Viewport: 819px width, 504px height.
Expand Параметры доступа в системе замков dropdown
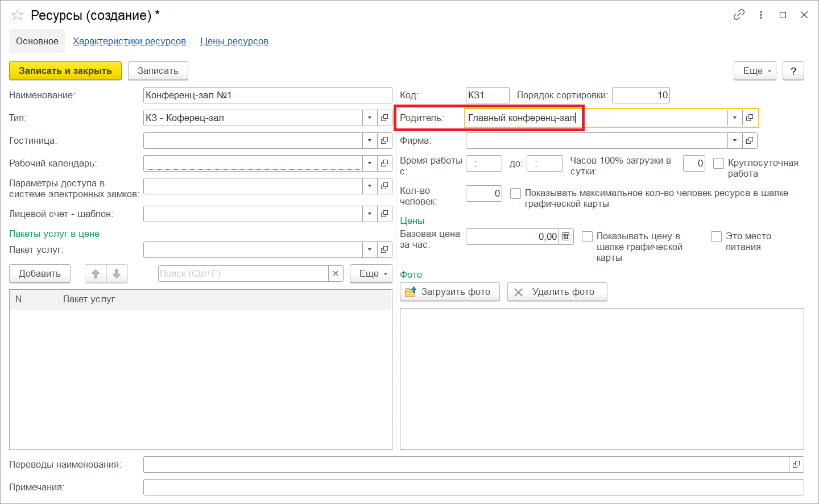370,186
